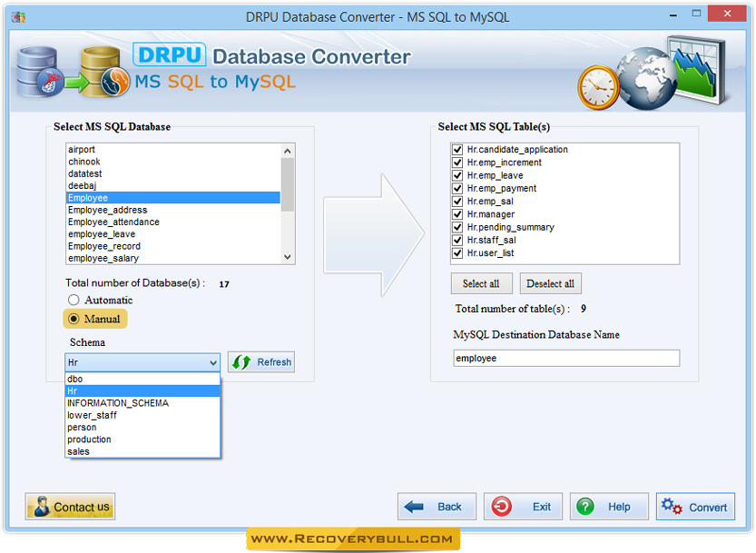The image size is (756, 553).
Task: Click the MySQL Destination Database Name field
Action: point(566,358)
